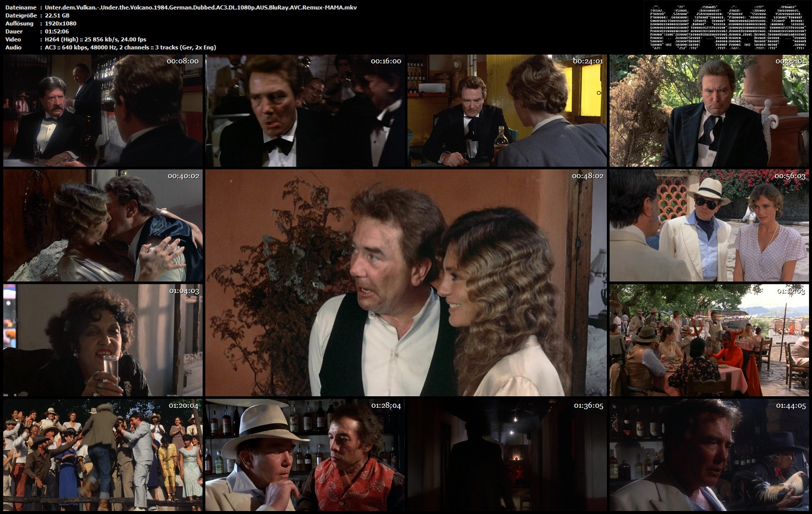Click the frame stamped 00:56:03
The height and width of the screenshot is (514, 812).
pos(709,226)
